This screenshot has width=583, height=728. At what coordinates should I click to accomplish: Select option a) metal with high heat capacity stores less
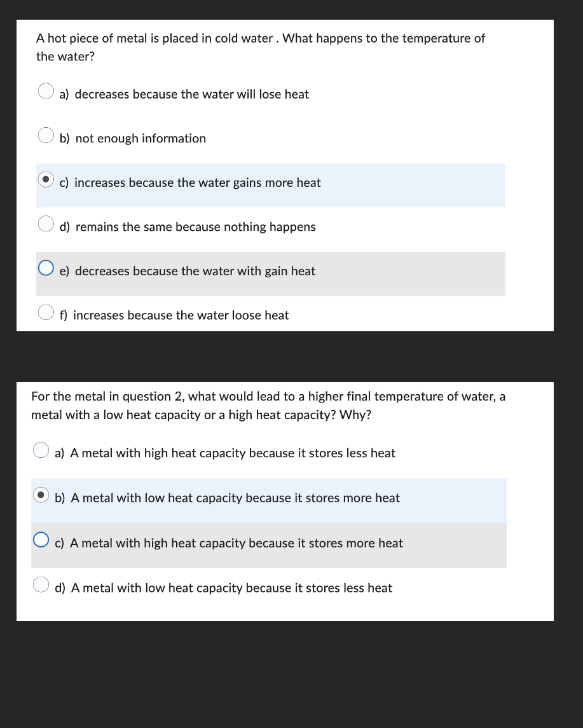coord(41,450)
